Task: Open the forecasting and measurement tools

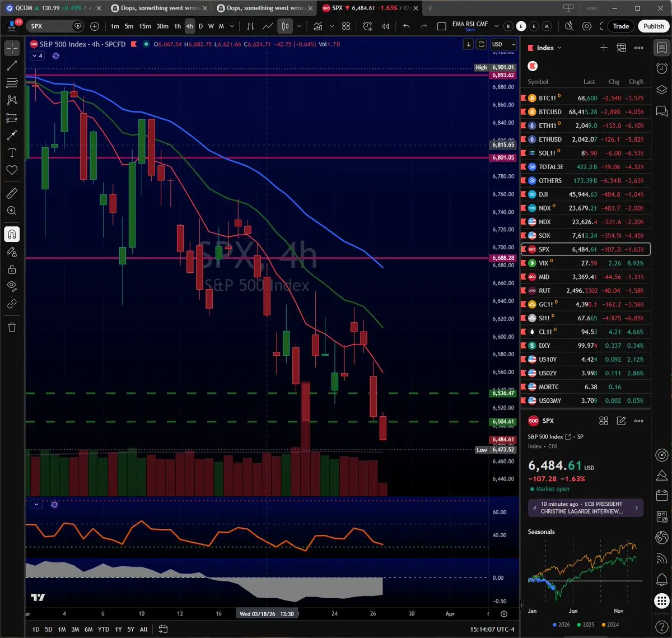Action: 12,118
